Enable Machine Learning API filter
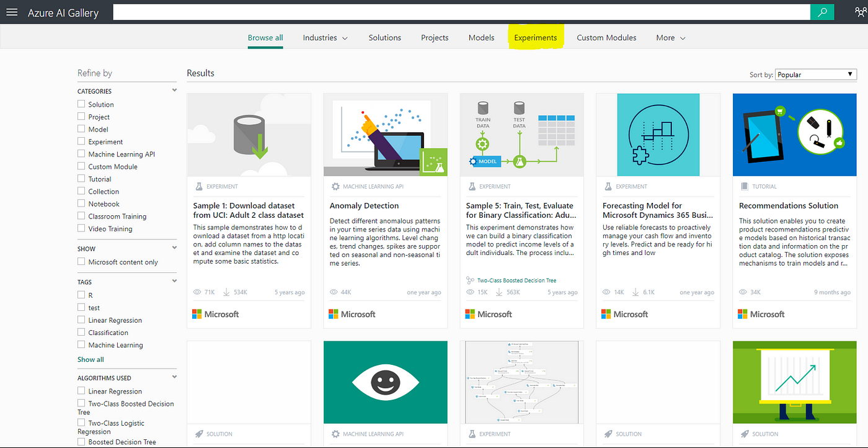Viewport: 868px width, 448px height. (81, 154)
